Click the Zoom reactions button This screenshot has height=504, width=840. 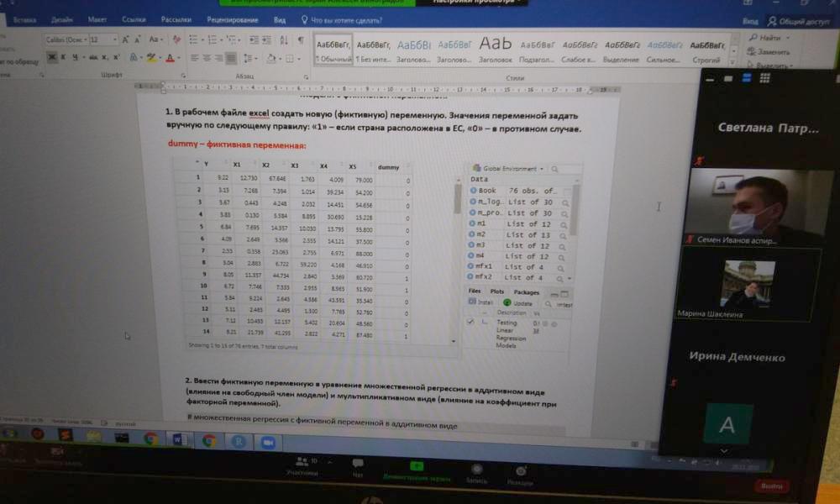[520, 476]
